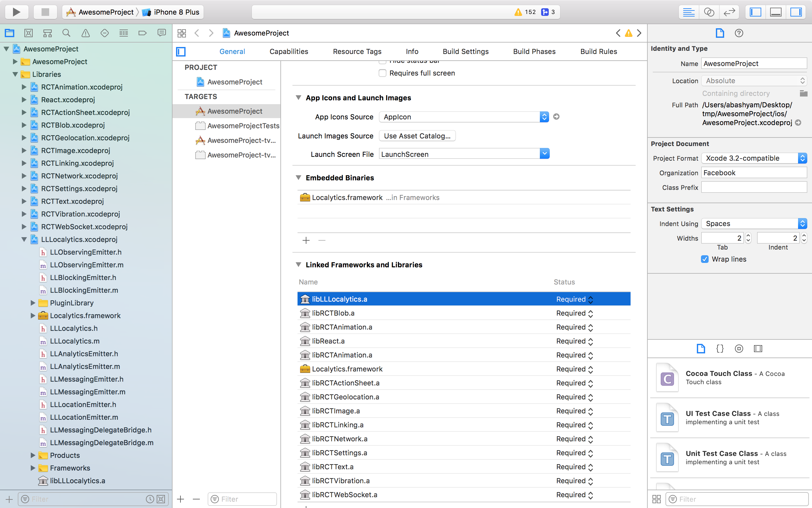Disable Wrap lines checkbox
The width and height of the screenshot is (812, 508).
point(704,259)
